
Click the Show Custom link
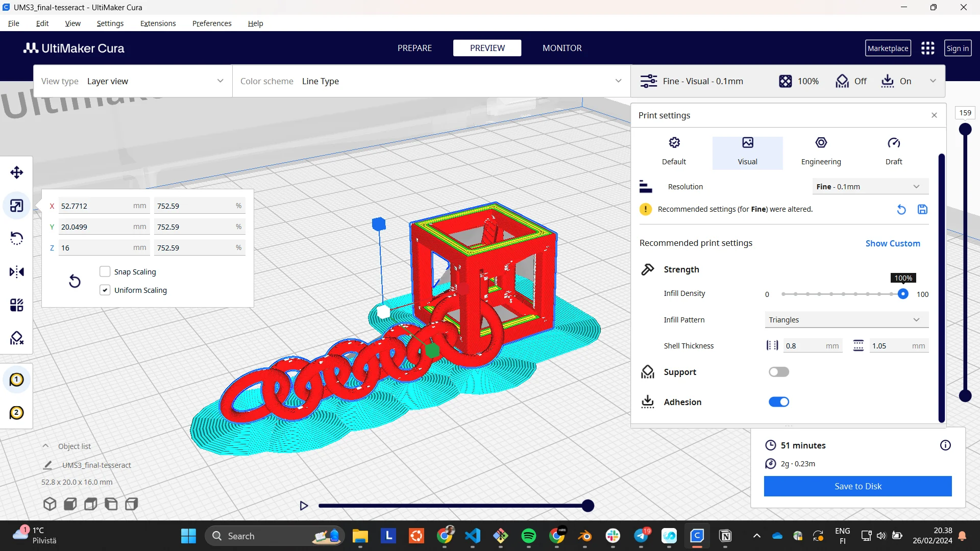893,243
